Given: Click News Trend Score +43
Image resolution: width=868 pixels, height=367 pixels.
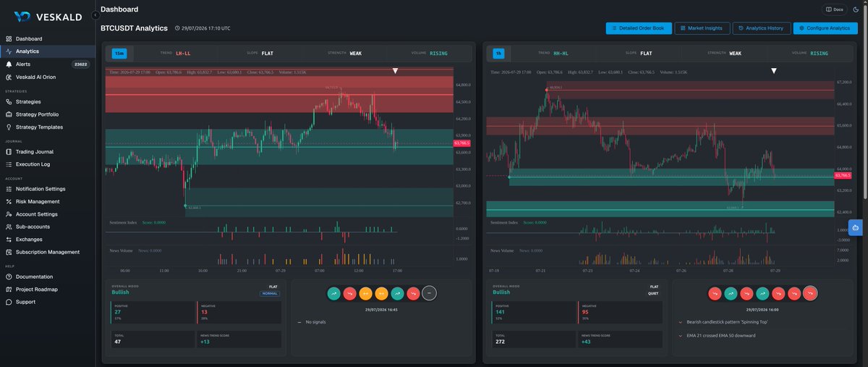Looking at the screenshot, I should pyautogui.click(x=621, y=341).
